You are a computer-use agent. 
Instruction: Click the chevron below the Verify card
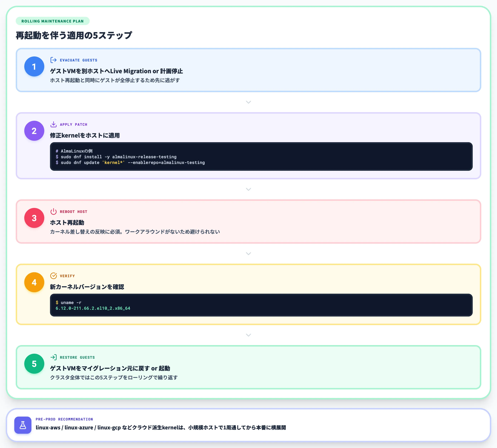248,335
